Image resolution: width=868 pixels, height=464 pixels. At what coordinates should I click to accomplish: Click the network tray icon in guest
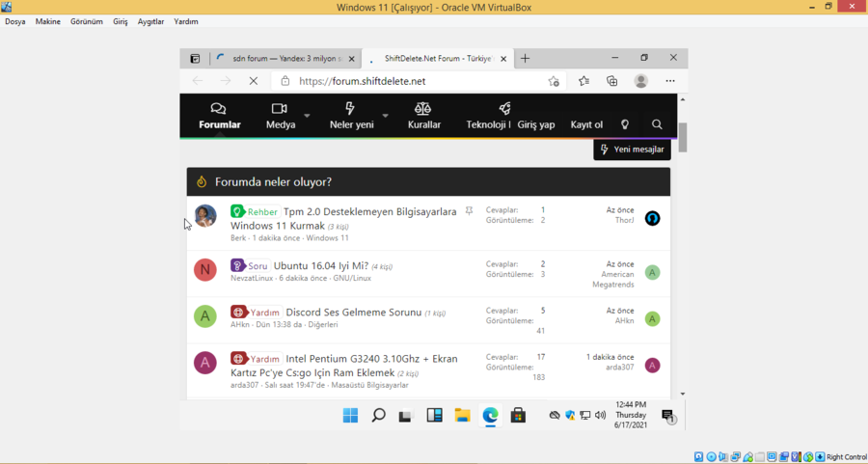[585, 415]
